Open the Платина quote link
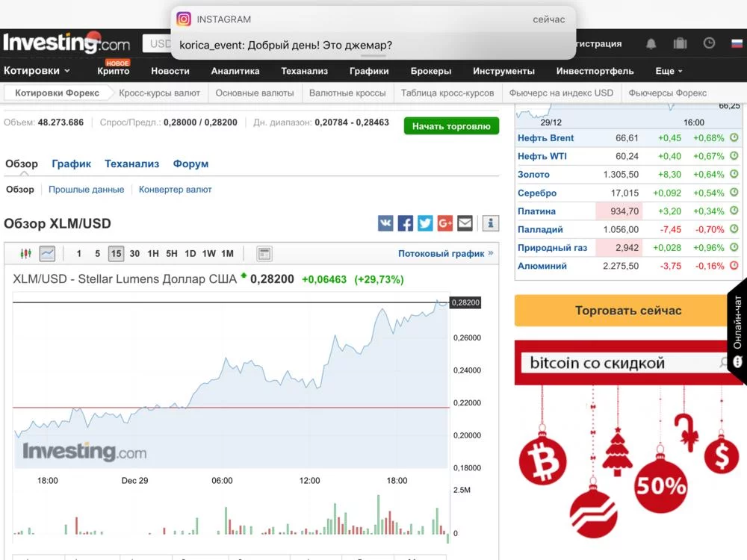The width and height of the screenshot is (747, 560). tap(536, 211)
